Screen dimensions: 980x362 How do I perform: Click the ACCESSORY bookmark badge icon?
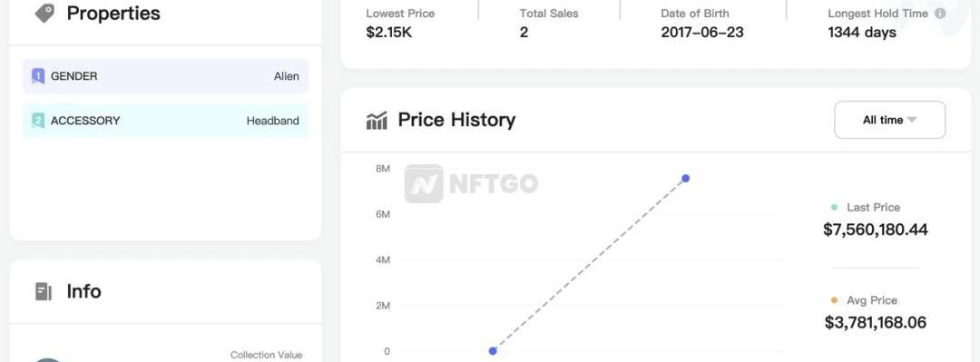[x=38, y=121]
